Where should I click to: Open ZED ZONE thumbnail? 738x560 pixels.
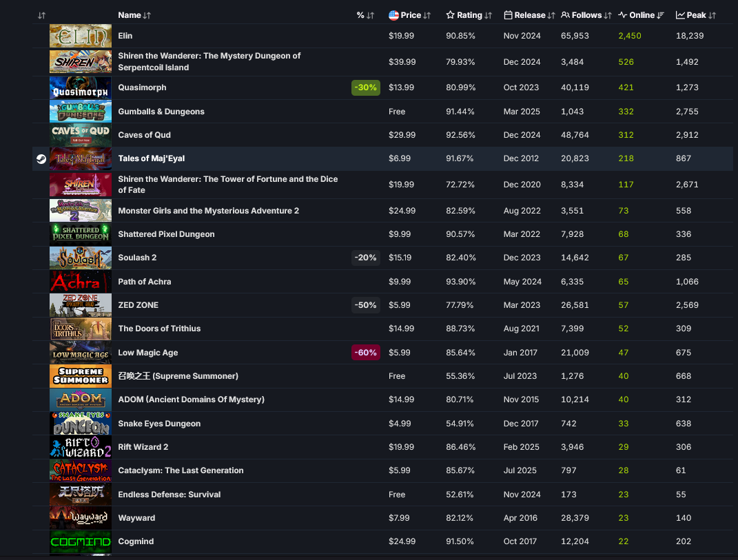pos(81,305)
